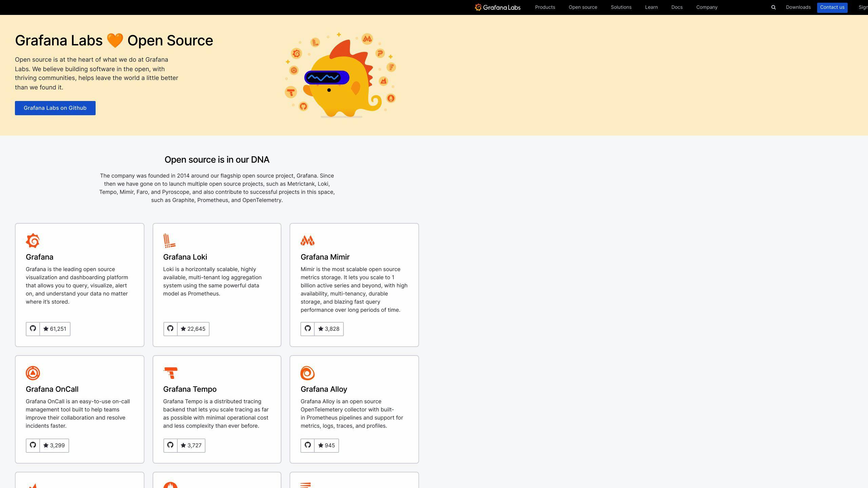Click the Grafana main logo icon
Viewport: 868px width, 488px height.
point(477,7)
